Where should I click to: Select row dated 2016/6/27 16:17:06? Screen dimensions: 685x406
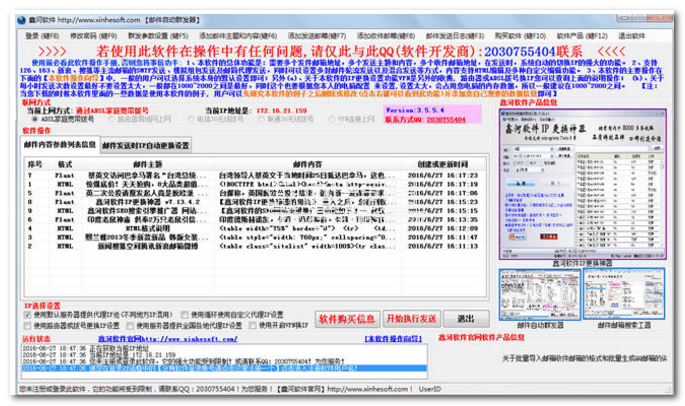tap(256, 193)
